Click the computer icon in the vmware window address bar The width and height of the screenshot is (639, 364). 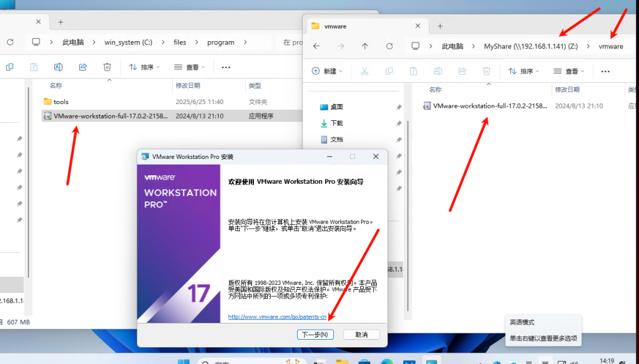(x=415, y=46)
